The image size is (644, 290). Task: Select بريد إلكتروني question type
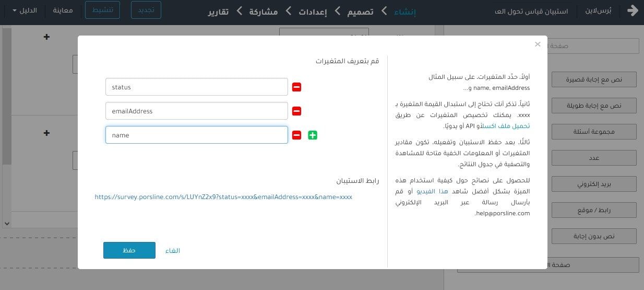pos(594,184)
